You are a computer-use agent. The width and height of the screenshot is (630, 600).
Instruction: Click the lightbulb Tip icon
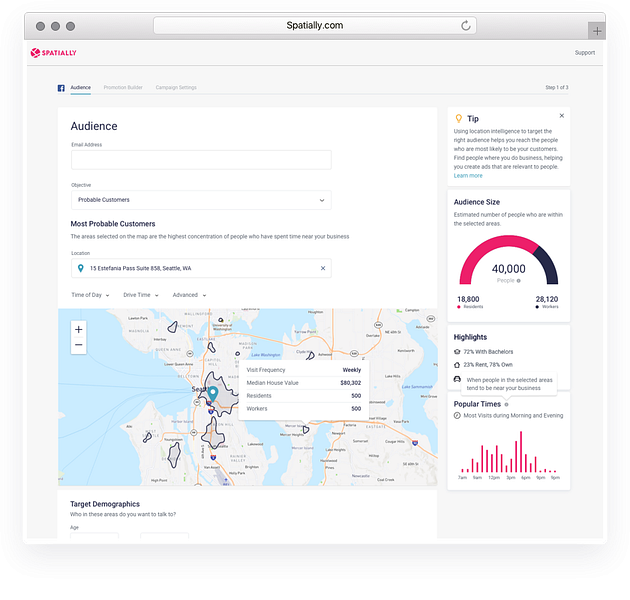458,119
